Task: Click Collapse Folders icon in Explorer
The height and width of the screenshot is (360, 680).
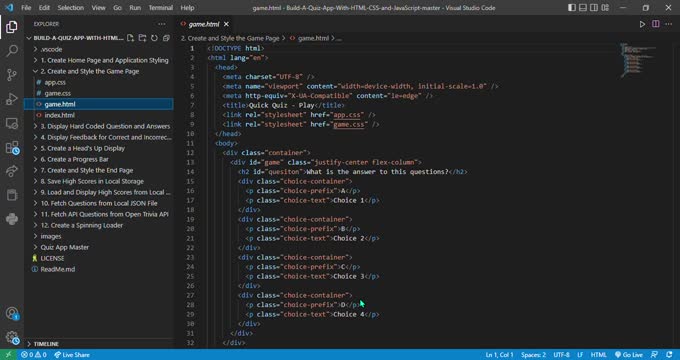Action: pyautogui.click(x=166, y=38)
